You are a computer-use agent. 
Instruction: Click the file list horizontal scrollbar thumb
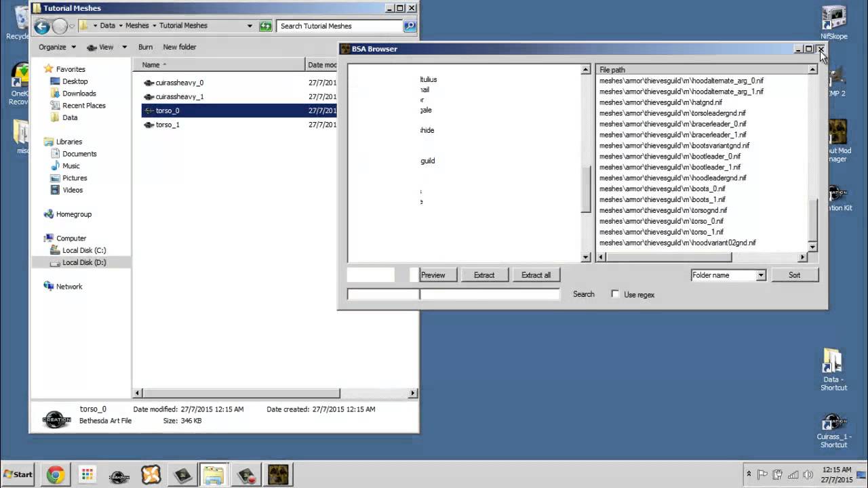668,258
